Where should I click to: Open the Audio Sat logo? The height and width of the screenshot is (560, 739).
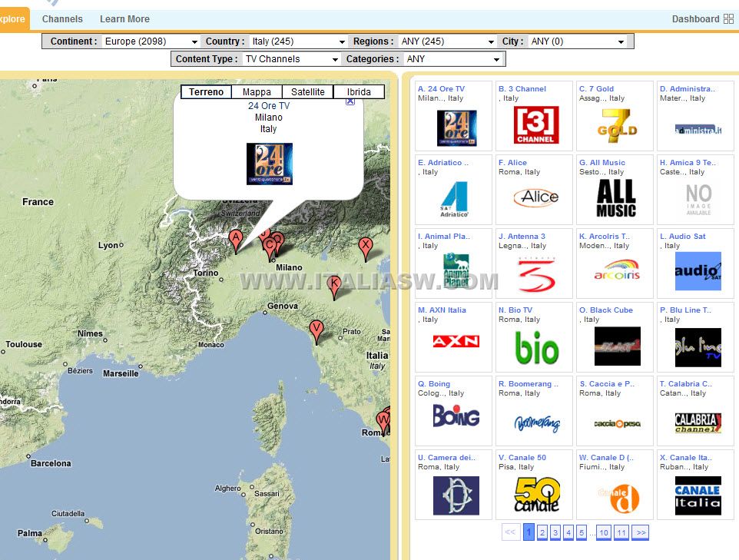[x=698, y=271]
